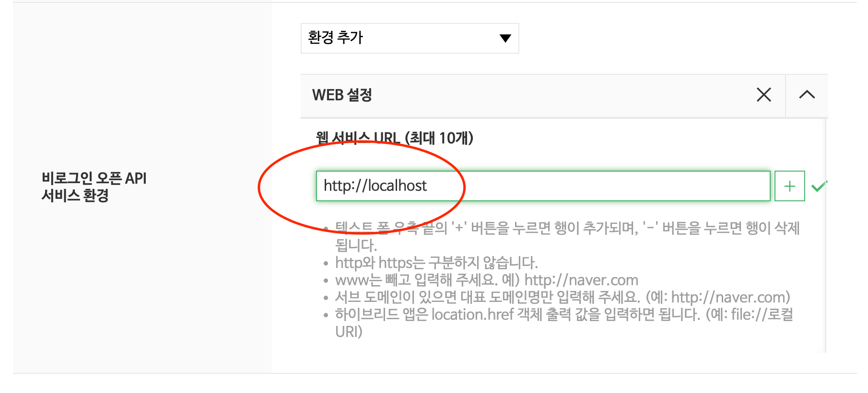Click the WEB 설정 section header title
Image resolution: width=868 pixels, height=393 pixels.
[x=342, y=95]
